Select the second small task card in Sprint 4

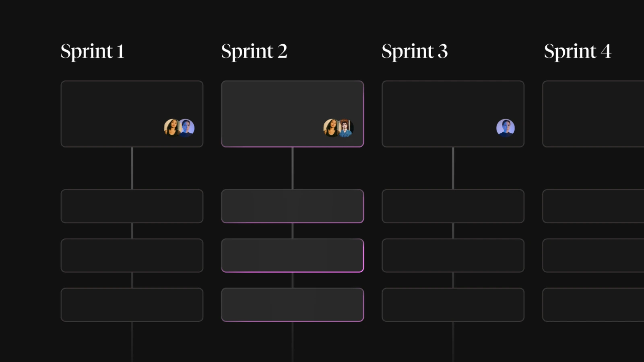tap(593, 255)
